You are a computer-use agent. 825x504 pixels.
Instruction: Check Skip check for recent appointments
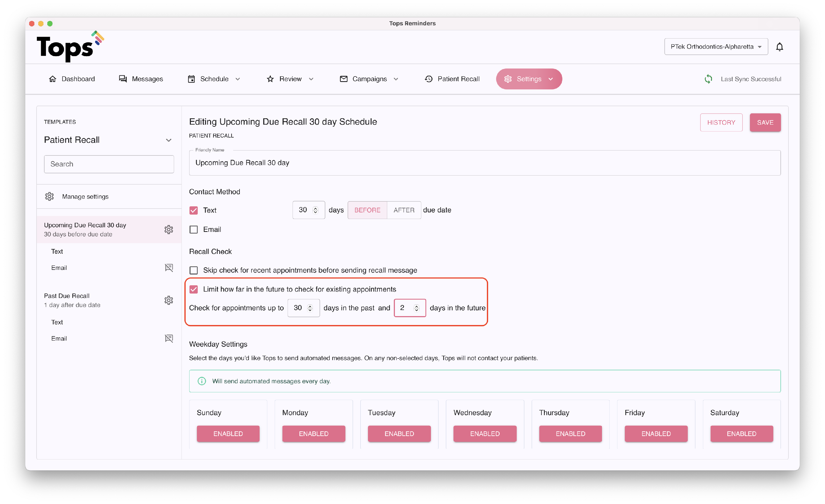pos(194,270)
